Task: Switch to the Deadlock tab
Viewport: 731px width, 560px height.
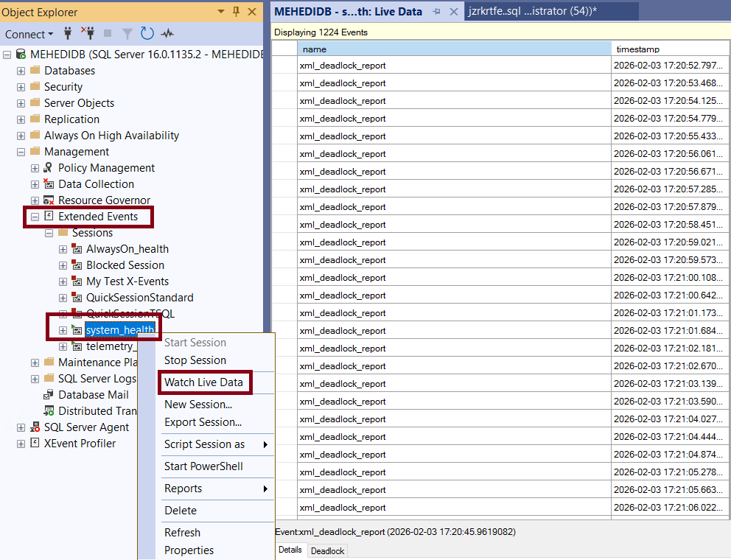Action: coord(326,550)
